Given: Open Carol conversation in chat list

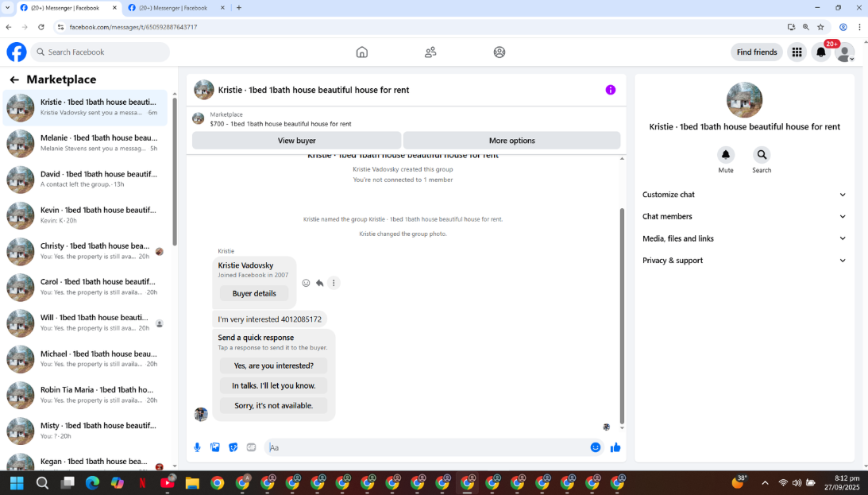Looking at the screenshot, I should pyautogui.click(x=85, y=288).
